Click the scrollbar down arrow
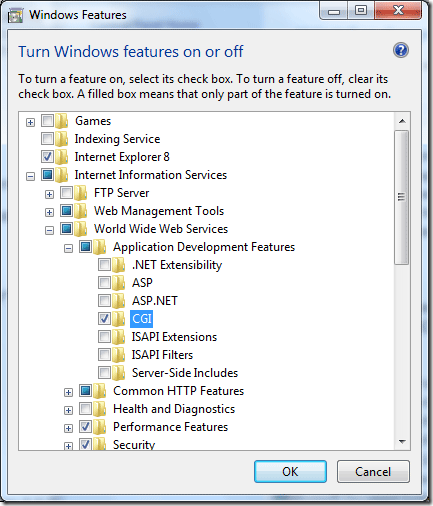 coord(402,442)
